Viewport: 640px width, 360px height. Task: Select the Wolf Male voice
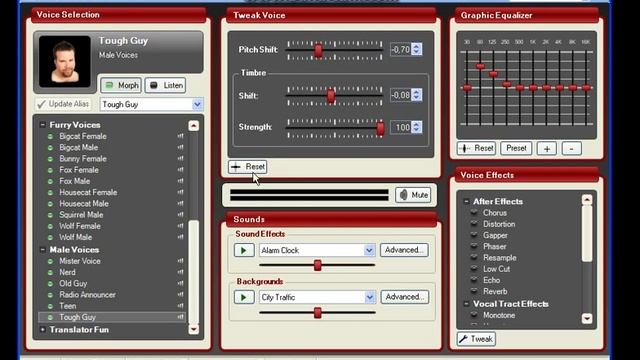click(76, 237)
